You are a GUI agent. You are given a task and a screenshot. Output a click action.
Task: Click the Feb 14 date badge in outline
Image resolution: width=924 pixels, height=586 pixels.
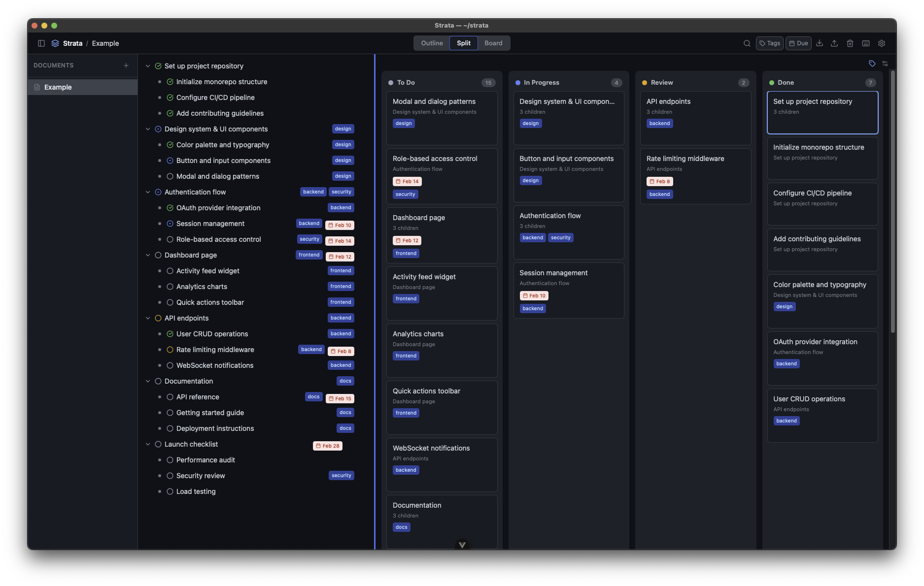pyautogui.click(x=340, y=241)
